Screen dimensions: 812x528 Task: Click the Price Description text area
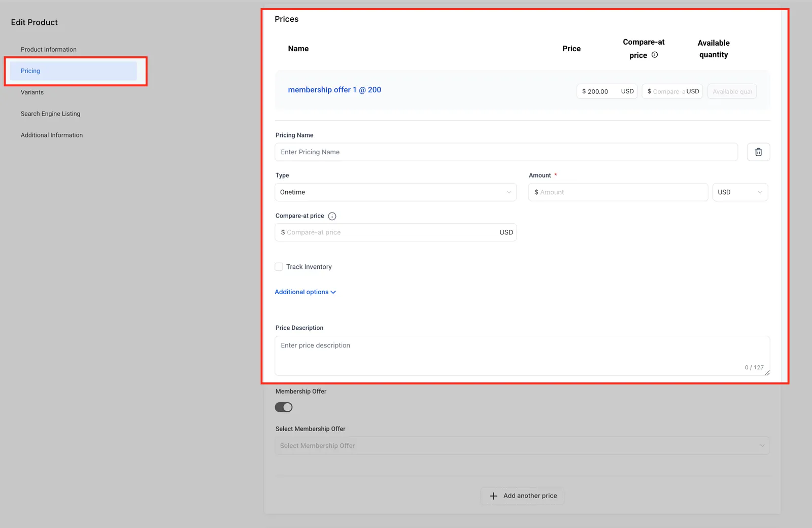522,356
